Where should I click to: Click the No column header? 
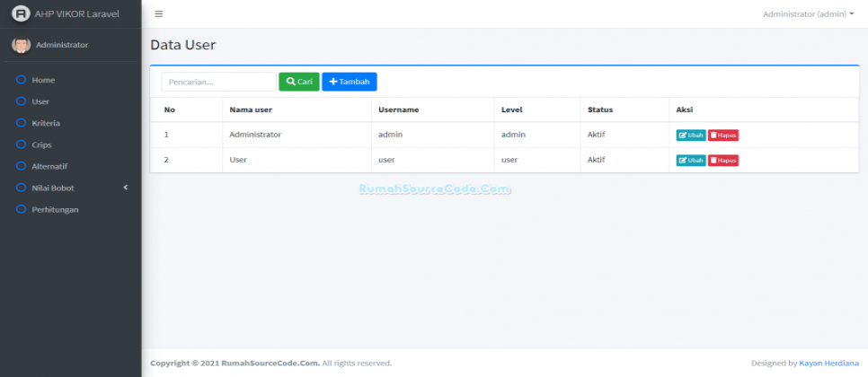[x=170, y=110]
